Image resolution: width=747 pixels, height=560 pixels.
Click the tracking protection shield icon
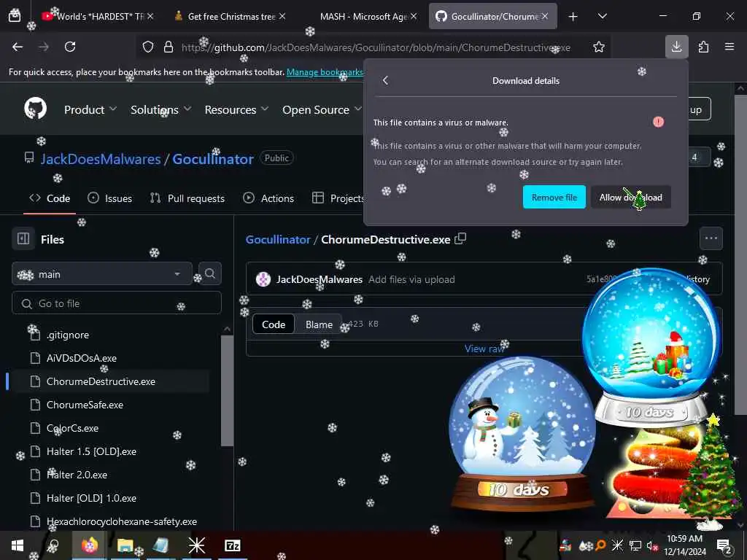tap(148, 47)
